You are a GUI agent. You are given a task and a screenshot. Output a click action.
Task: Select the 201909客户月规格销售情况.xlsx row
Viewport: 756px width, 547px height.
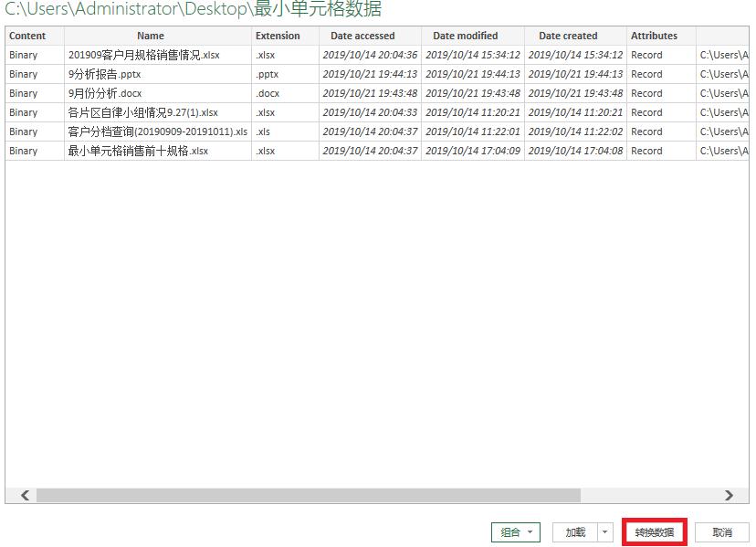[150, 55]
